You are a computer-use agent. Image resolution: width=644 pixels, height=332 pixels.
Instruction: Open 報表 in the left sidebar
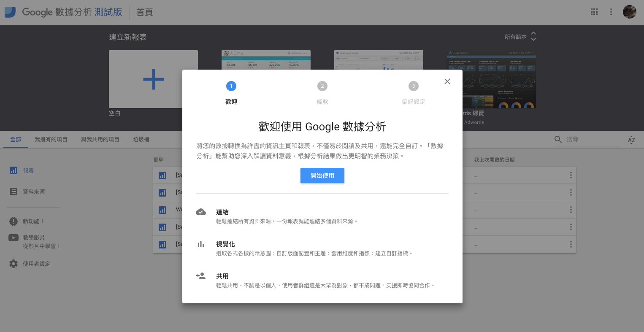point(28,170)
